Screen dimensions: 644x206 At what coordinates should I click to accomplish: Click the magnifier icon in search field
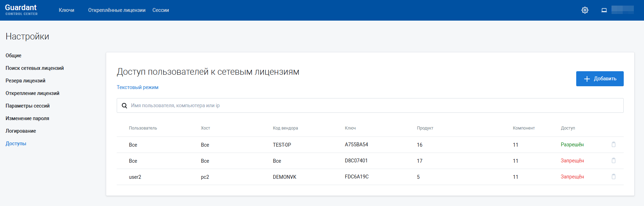(x=124, y=105)
